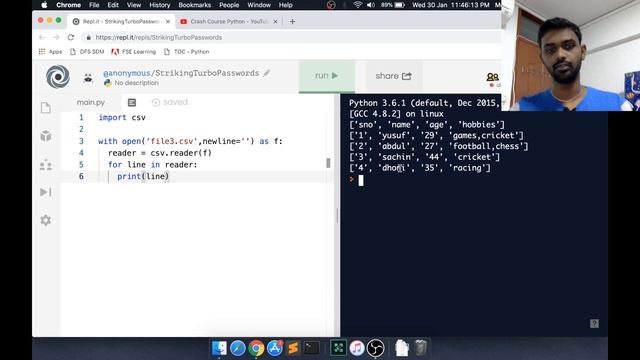The height and width of the screenshot is (360, 640).
Task: Click the volume icon in menu bar
Action: (371, 5)
